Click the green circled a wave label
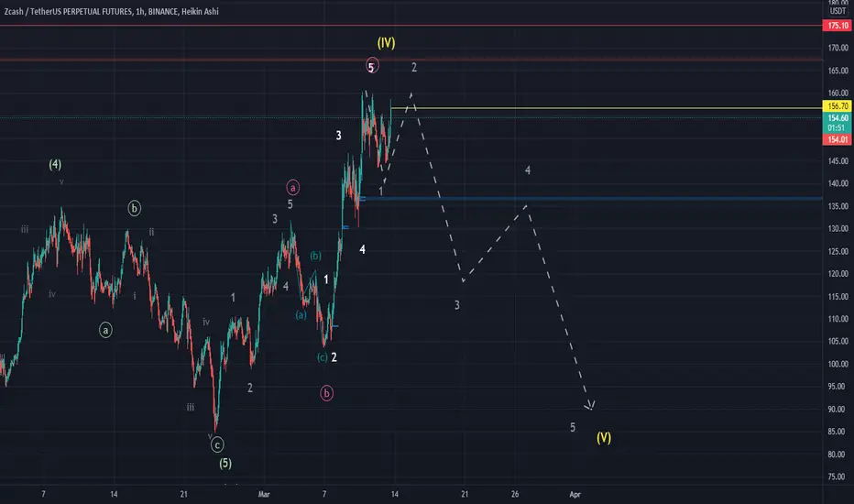 [x=105, y=330]
